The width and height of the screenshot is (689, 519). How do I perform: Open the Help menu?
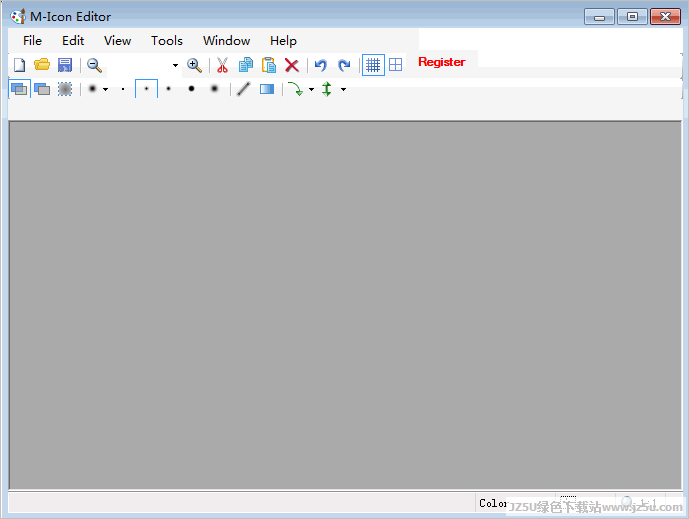tap(283, 41)
